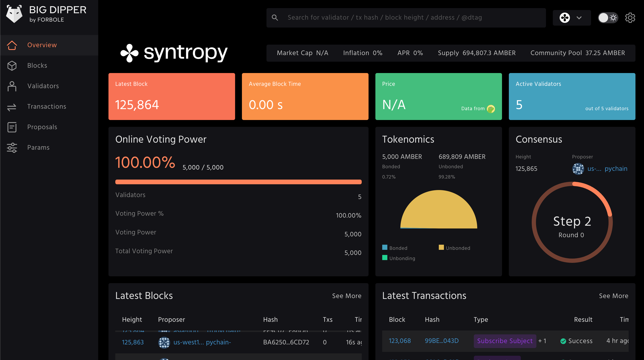Click the chevron next to the network logo
This screenshot has height=360, width=644.
click(x=579, y=18)
